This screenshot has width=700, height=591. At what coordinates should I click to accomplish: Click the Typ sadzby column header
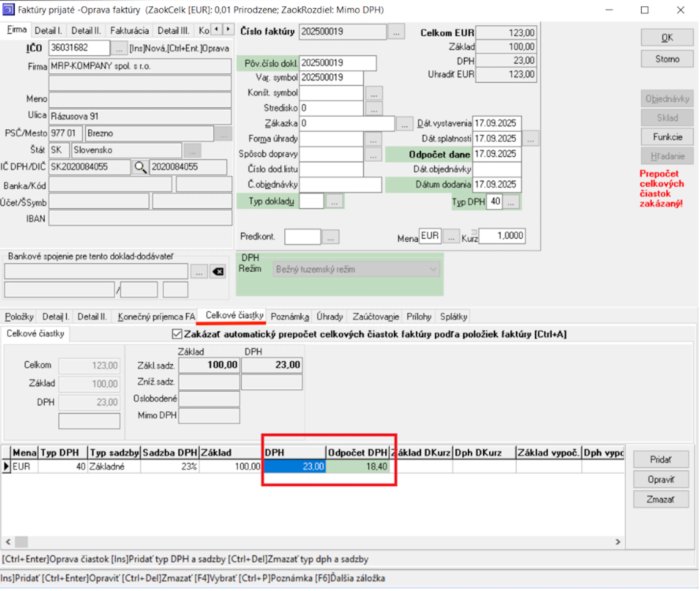114,453
